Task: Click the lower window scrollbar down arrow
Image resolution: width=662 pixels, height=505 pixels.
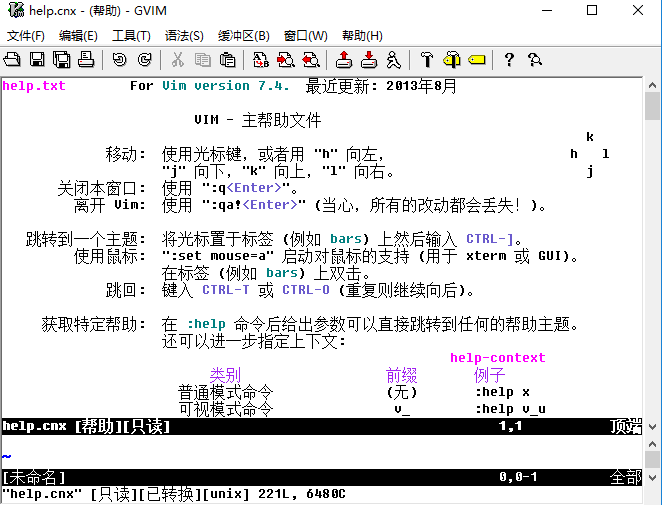Action: click(652, 478)
